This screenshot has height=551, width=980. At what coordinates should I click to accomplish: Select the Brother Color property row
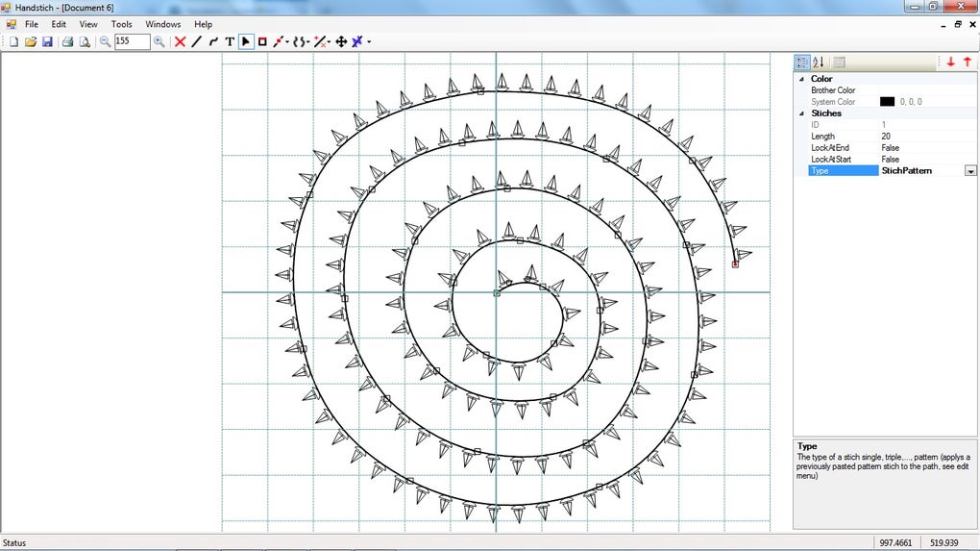pos(893,90)
